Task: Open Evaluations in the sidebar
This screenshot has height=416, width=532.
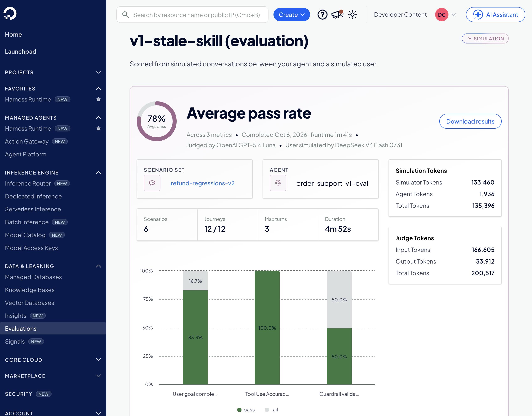Action: pyautogui.click(x=53, y=328)
